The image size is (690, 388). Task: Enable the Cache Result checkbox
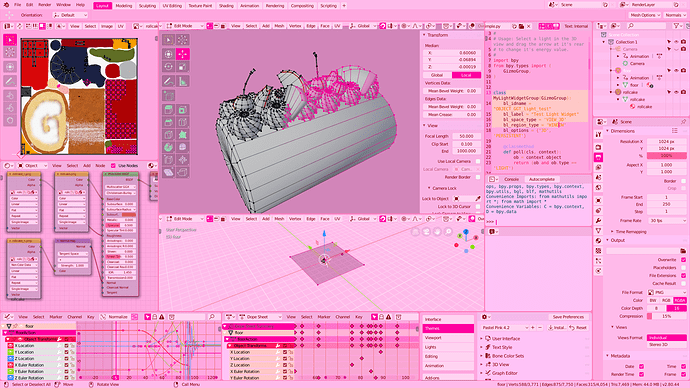point(683,283)
